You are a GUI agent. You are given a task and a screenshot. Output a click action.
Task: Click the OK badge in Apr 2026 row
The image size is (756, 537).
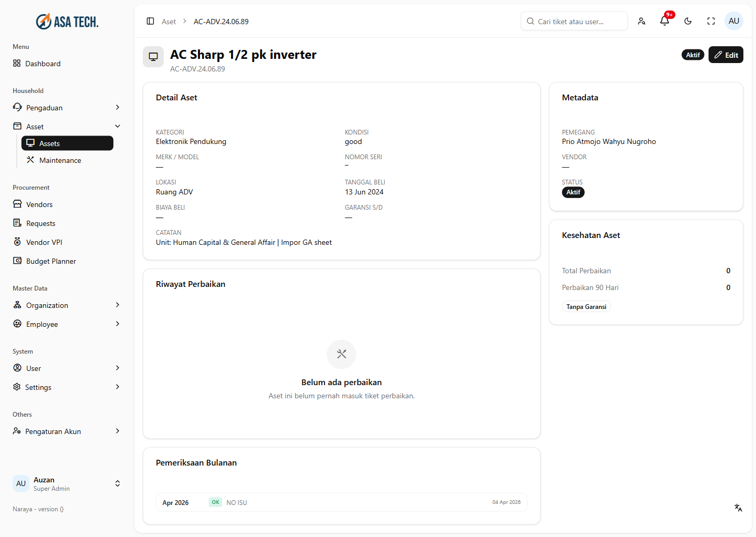[x=215, y=502]
